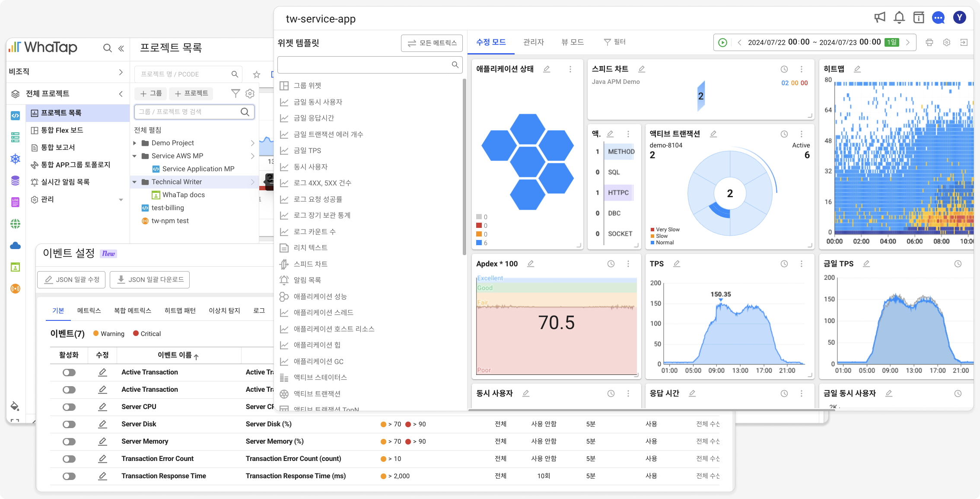Go to next time range chevron
The height and width of the screenshot is (499, 980).
908,42
